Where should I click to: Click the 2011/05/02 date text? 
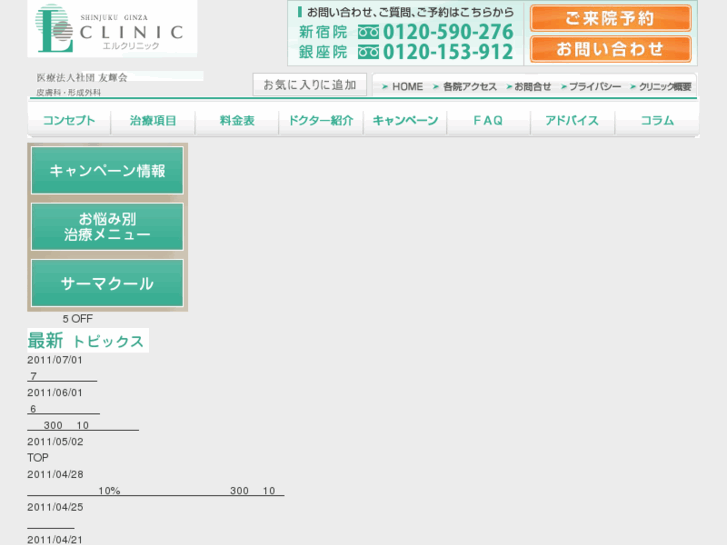click(x=55, y=442)
